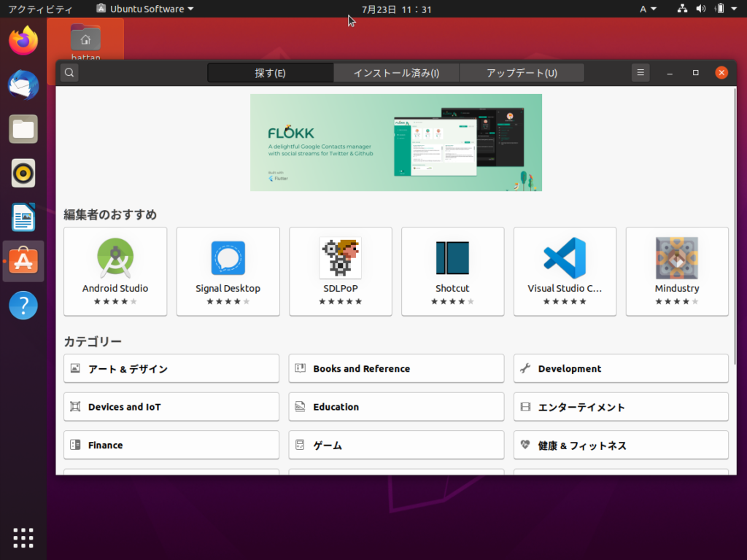Open the system menu arrow
Screen dimensions: 747x560
pyautogui.click(x=734, y=9)
